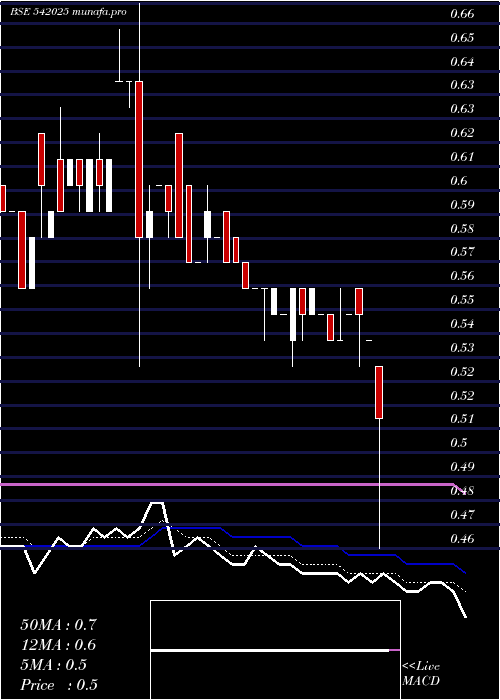Click the last red candle near 0.52

379,392
